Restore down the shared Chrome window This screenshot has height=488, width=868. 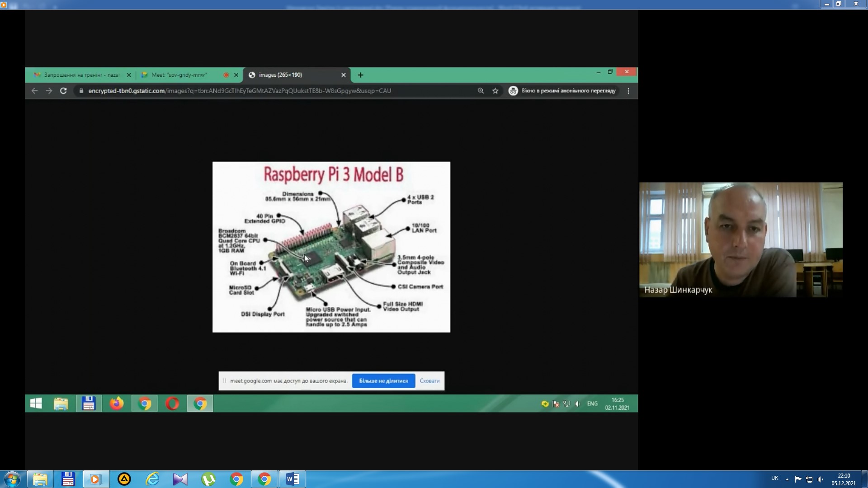[x=610, y=72]
